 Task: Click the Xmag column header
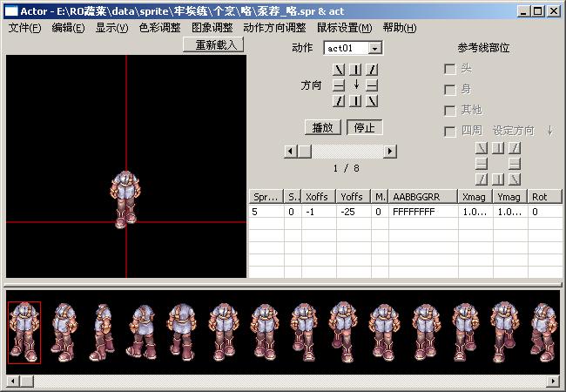[475, 197]
